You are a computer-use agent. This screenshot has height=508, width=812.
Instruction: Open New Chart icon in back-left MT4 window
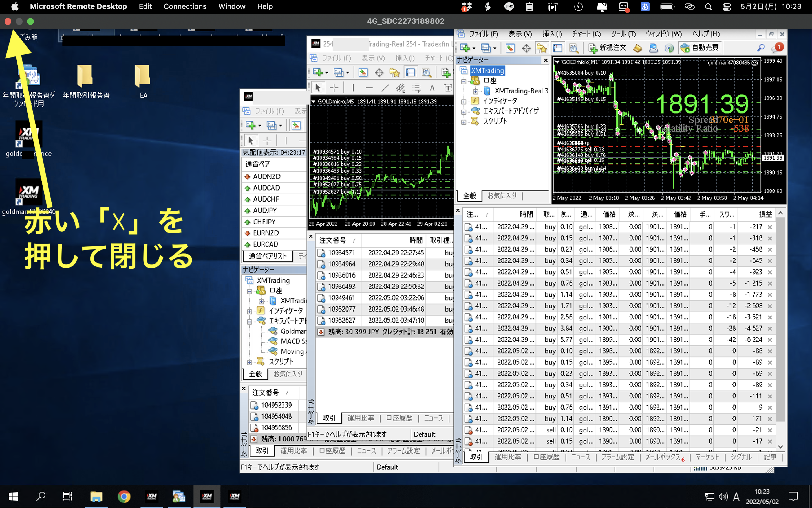(x=250, y=125)
